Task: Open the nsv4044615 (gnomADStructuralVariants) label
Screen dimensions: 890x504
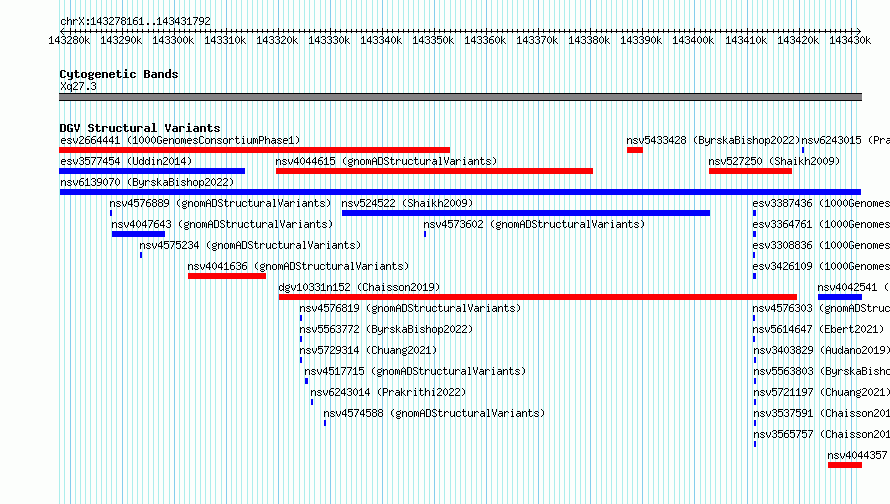Action: pos(386,161)
